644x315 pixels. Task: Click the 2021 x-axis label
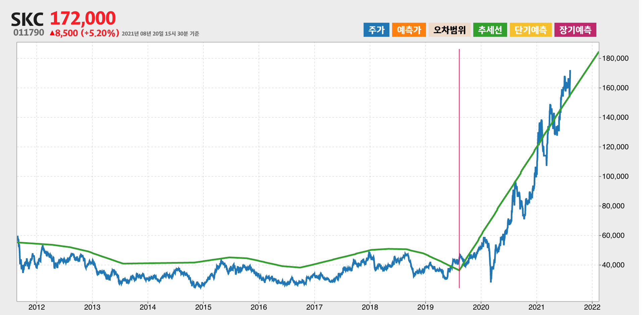coord(537,307)
